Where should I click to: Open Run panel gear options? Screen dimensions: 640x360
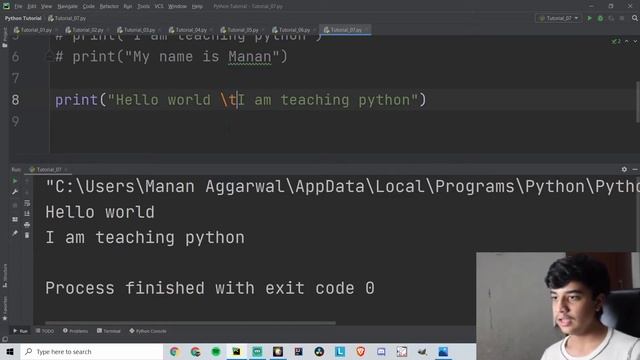(624, 169)
